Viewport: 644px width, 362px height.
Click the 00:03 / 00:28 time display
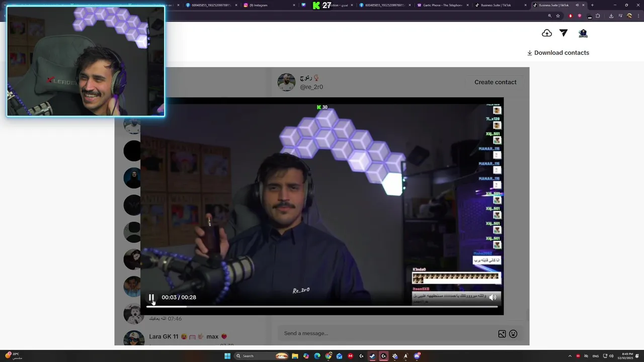[x=179, y=297]
